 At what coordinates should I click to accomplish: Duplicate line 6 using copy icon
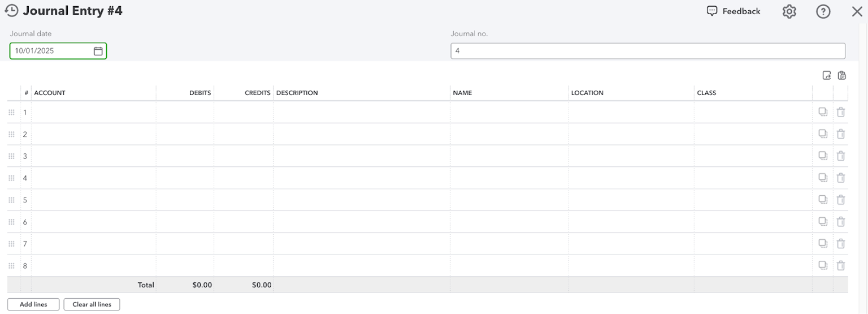(x=823, y=222)
